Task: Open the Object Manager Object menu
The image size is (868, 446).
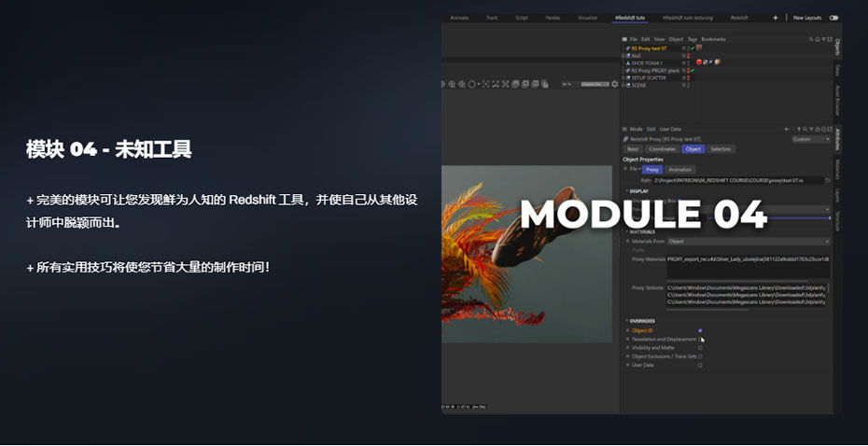Action: (676, 39)
